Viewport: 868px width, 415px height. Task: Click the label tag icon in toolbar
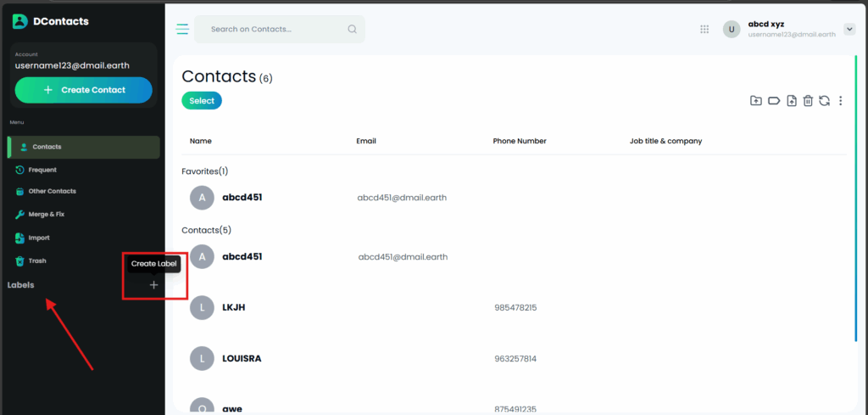coord(773,101)
